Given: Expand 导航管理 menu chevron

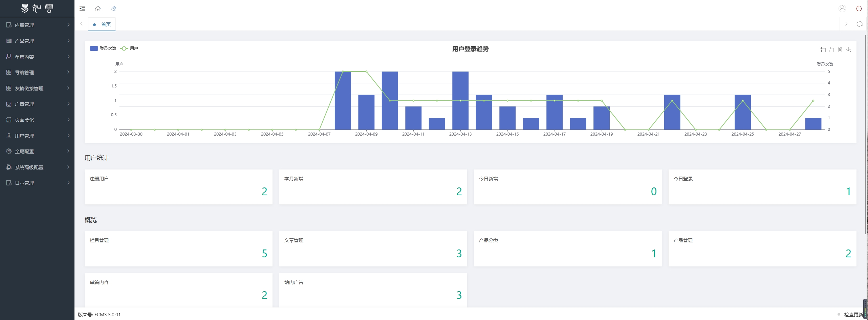Looking at the screenshot, I should (68, 72).
